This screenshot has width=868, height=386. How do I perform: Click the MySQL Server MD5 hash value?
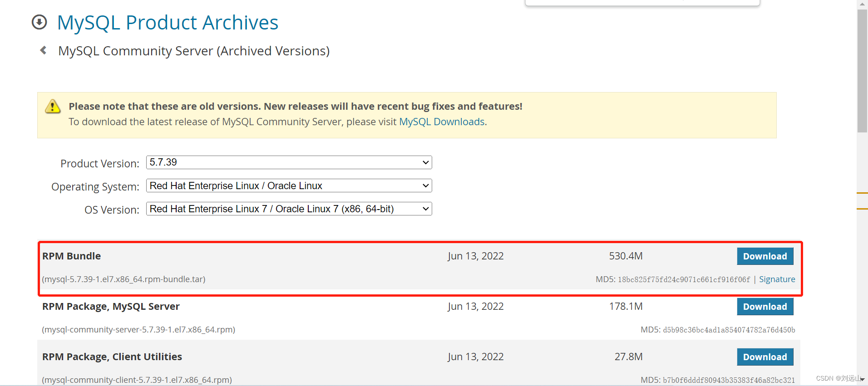pyautogui.click(x=729, y=330)
